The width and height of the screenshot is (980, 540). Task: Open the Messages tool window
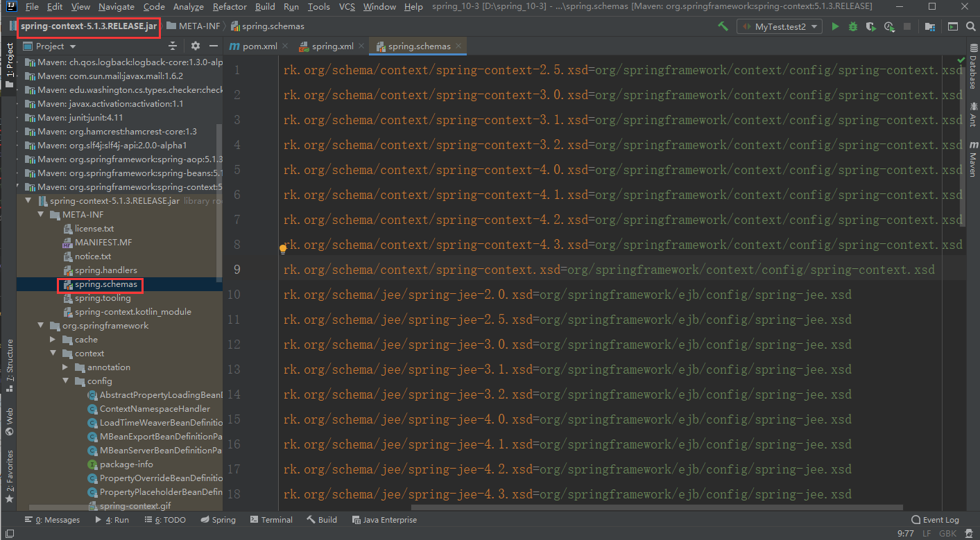click(x=52, y=520)
